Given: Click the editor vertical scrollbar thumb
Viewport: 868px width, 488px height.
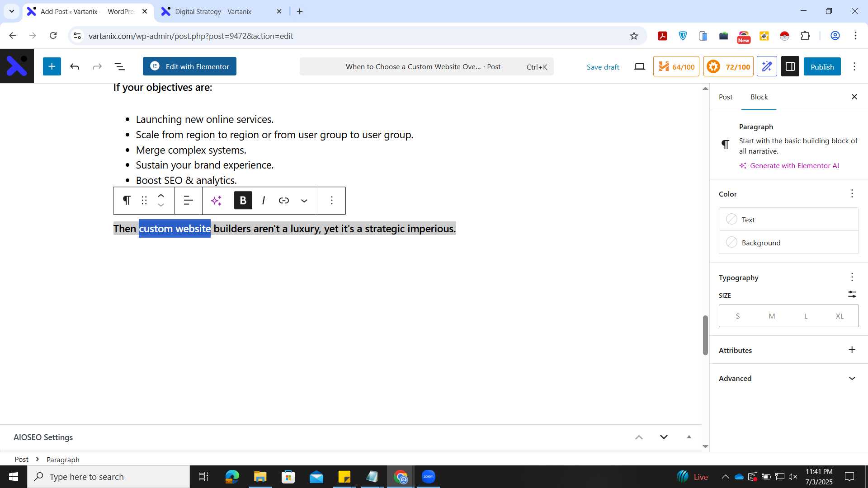Looking at the screenshot, I should pyautogui.click(x=705, y=335).
